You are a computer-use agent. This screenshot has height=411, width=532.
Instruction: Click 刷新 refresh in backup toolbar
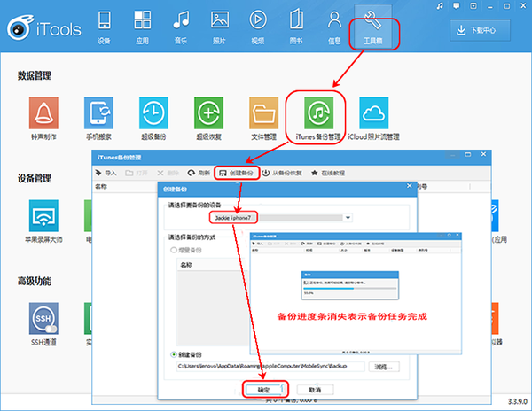tap(199, 173)
